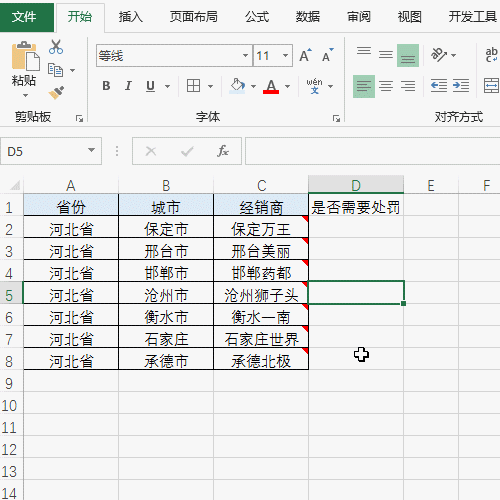Decrease indent
This screenshot has height=500, width=500.
click(439, 86)
